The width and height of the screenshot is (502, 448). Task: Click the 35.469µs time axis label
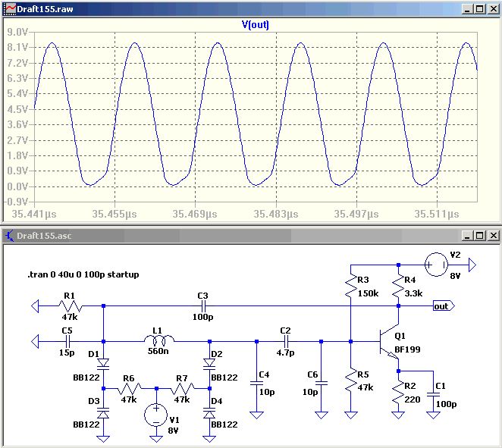[195, 214]
